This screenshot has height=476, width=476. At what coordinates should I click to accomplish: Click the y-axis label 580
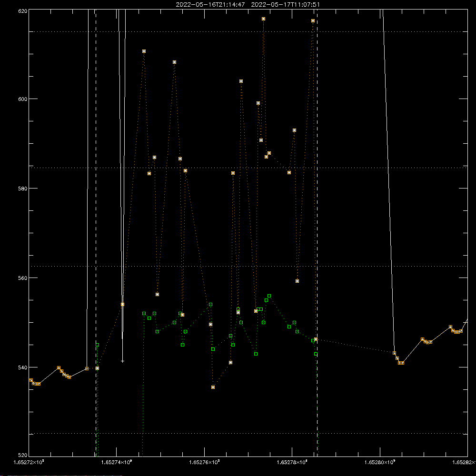click(23, 188)
